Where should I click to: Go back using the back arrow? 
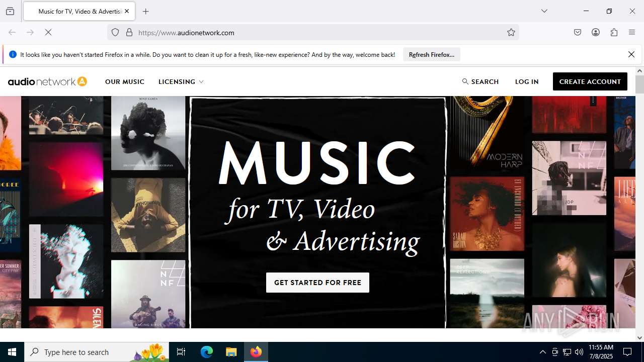(x=12, y=32)
